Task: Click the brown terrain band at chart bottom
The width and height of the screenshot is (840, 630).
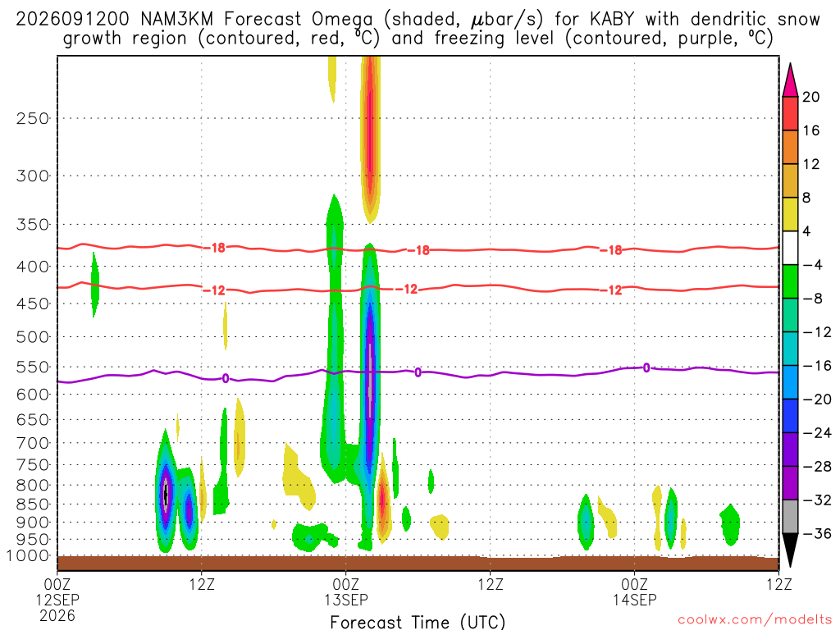Action: (418, 563)
